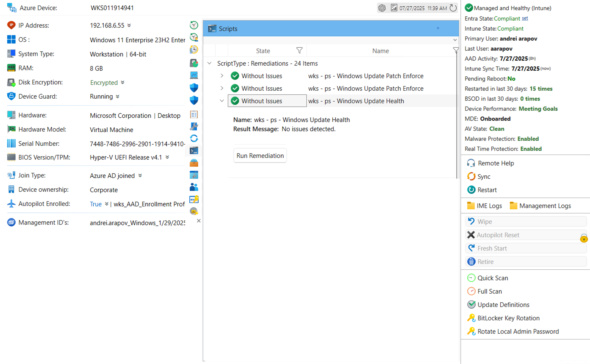Expand the Disk Encryption Encrypted chevron
The height and width of the screenshot is (364, 590).
pos(123,82)
